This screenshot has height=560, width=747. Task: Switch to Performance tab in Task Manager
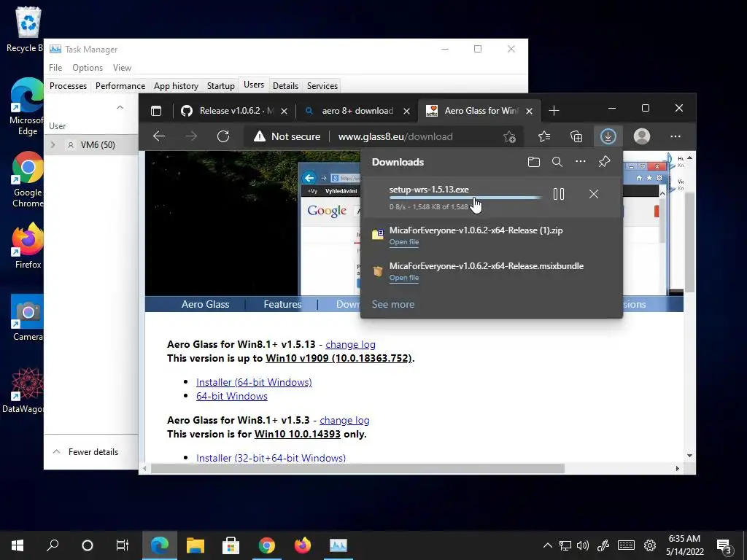coord(120,86)
